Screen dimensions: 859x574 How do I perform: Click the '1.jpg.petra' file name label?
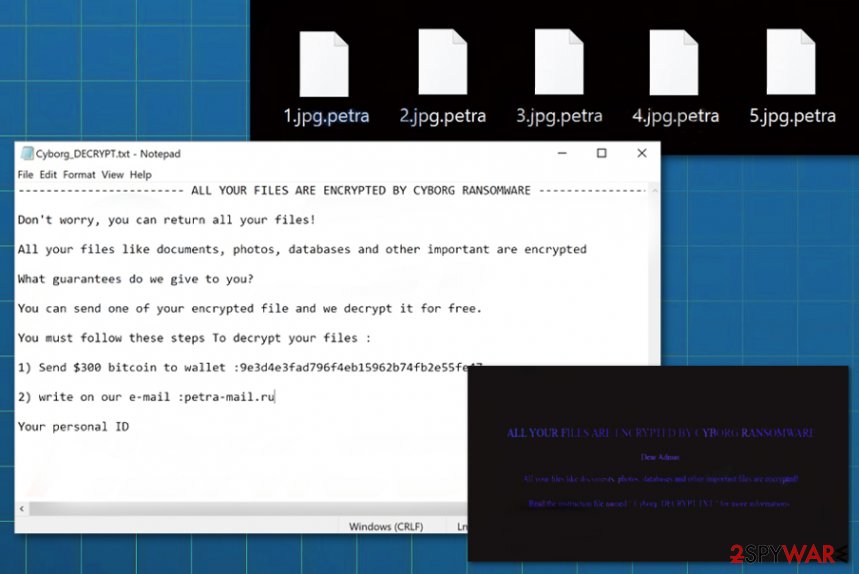(326, 116)
